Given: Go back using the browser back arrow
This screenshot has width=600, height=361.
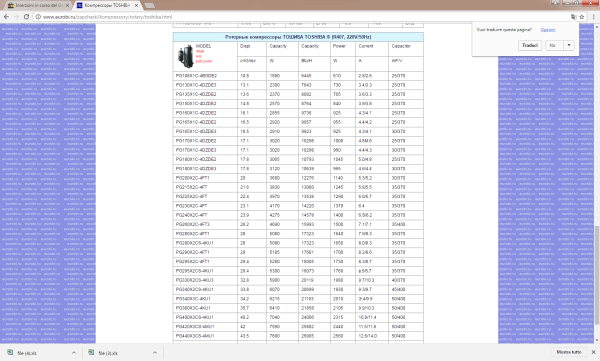Looking at the screenshot, I should pos(6,17).
